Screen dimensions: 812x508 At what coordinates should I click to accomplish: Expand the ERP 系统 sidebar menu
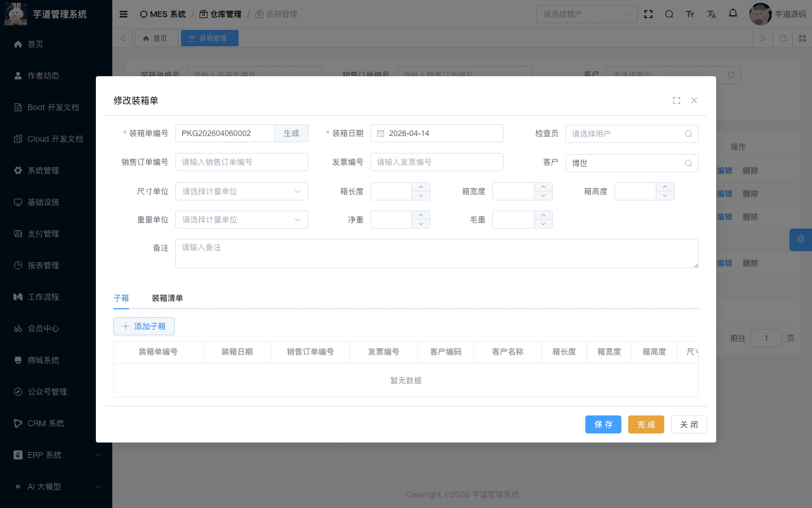(56, 455)
